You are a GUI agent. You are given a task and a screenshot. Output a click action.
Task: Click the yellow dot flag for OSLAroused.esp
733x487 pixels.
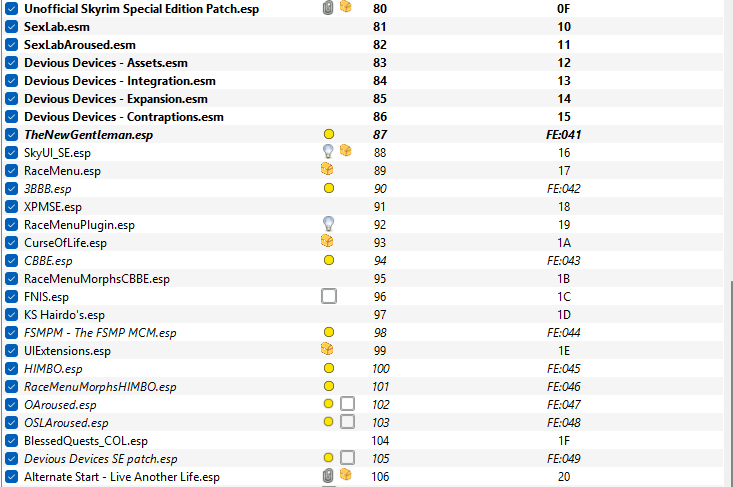coord(329,422)
